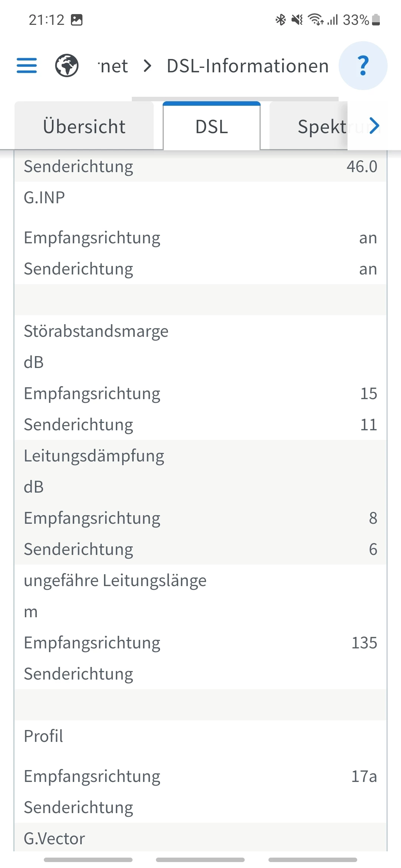Click the globe Internet icon

pyautogui.click(x=67, y=66)
